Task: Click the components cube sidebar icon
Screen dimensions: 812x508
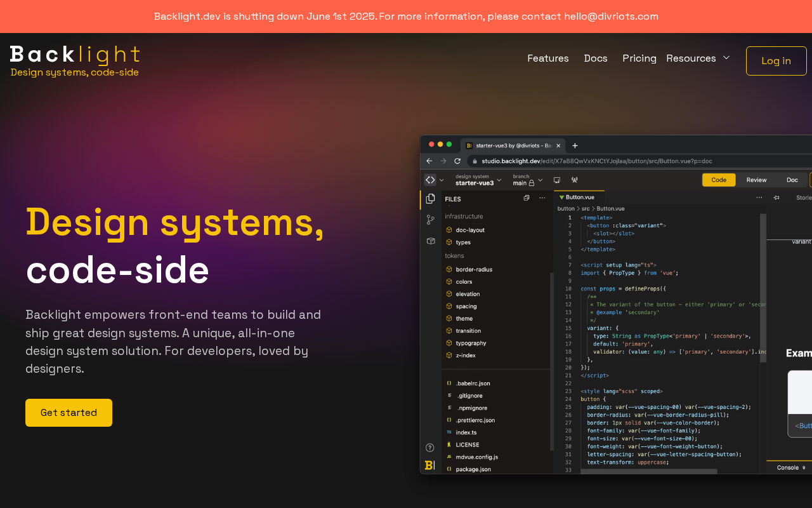Action: tap(430, 241)
